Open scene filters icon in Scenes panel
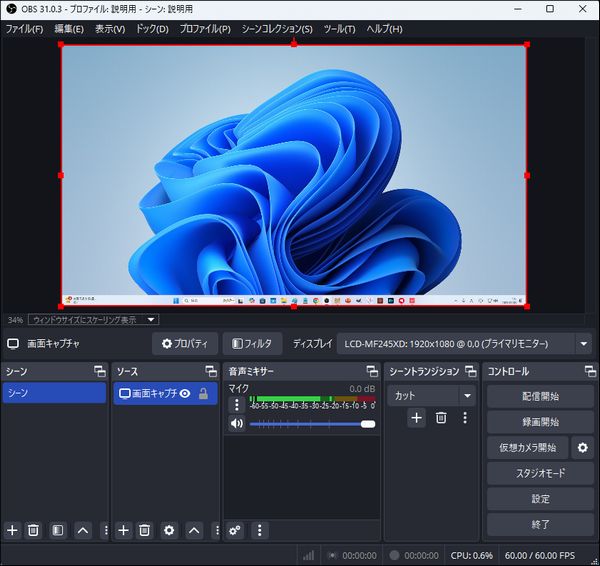 (58, 530)
